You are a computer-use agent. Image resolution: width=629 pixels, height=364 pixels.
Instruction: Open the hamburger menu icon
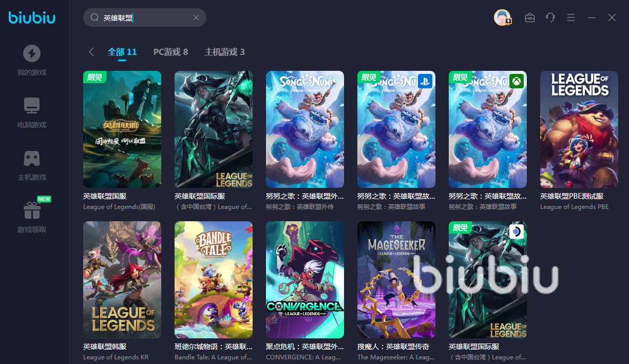571,17
